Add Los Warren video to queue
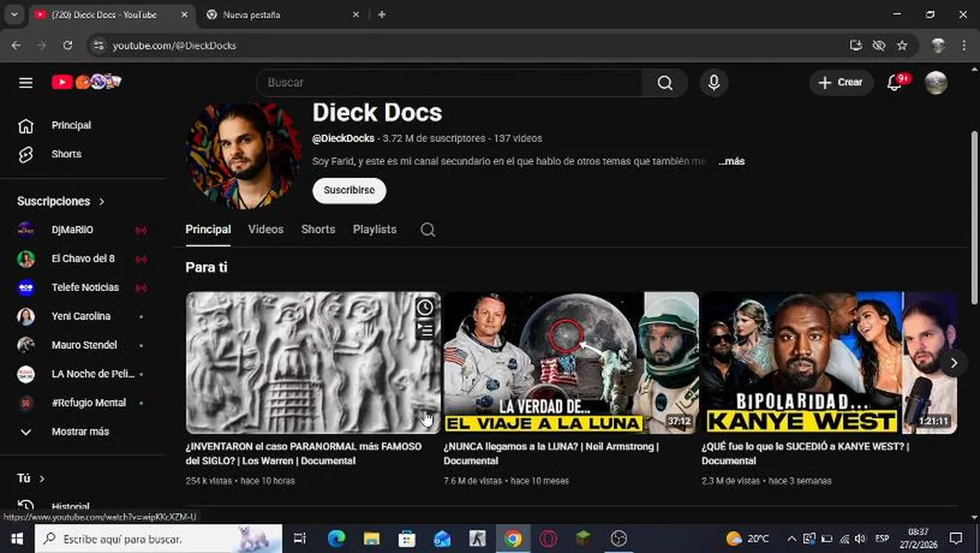Screen dimensions: 980x553 pyautogui.click(x=425, y=331)
